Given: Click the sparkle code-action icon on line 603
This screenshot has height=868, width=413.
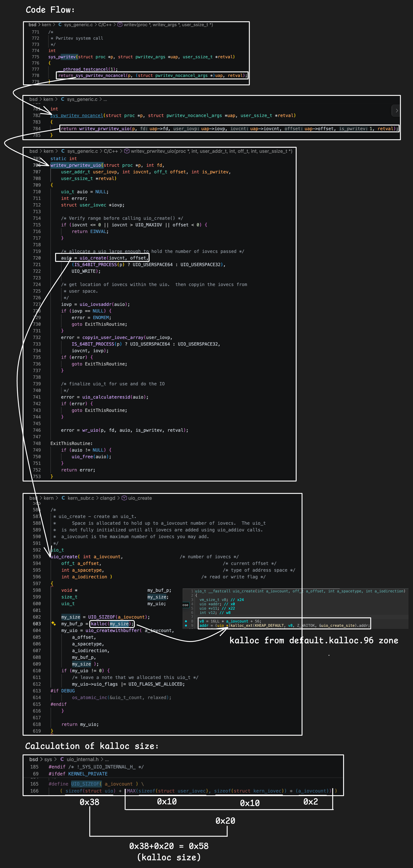Looking at the screenshot, I should click(54, 624).
